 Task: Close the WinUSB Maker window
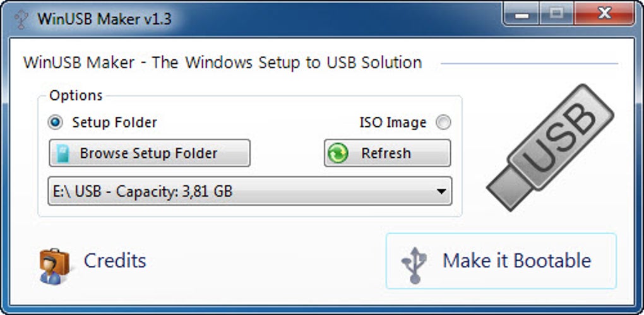coord(605,14)
